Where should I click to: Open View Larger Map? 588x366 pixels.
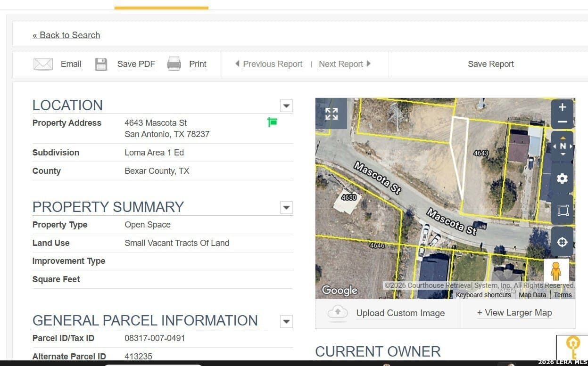coord(514,312)
